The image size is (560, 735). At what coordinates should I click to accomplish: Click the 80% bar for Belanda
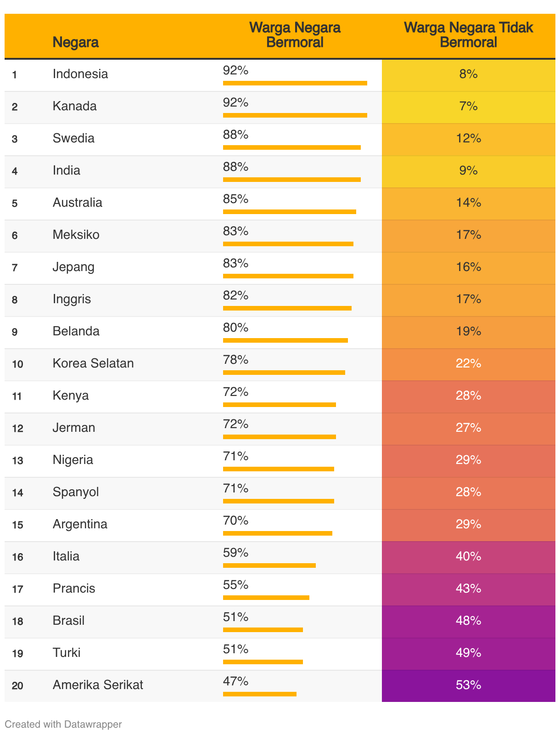point(285,340)
